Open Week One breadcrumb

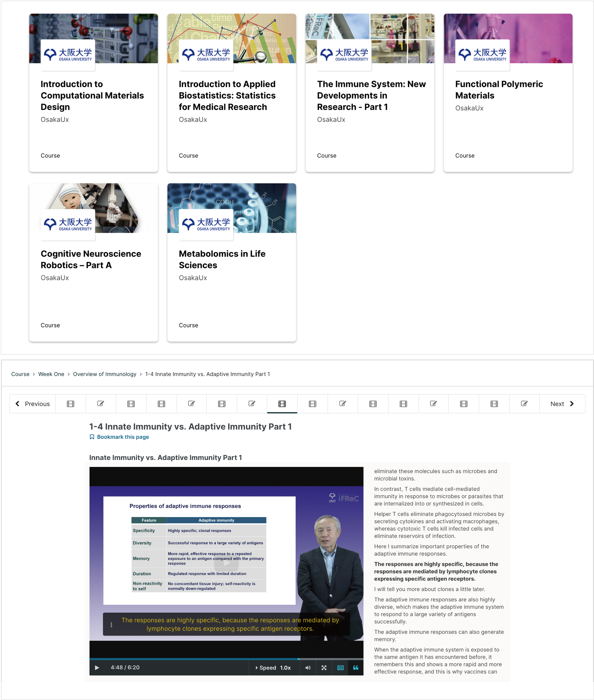click(51, 374)
